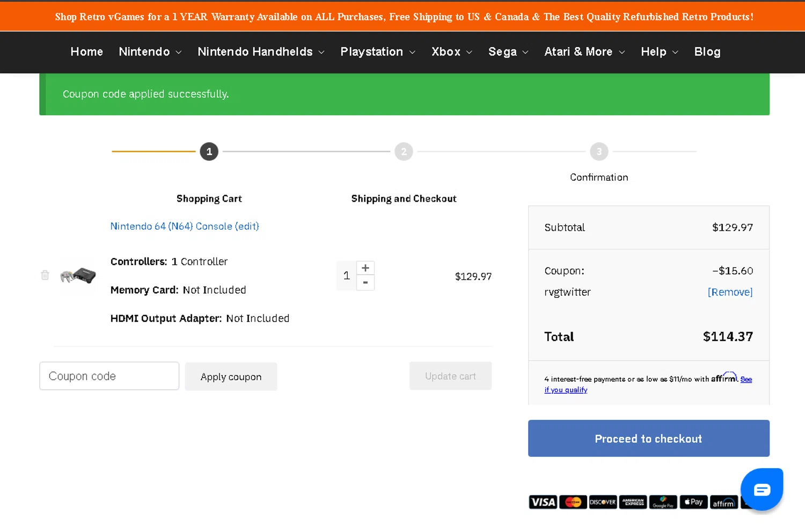Image resolution: width=805 pixels, height=532 pixels.
Task: Click the quantity field showing 1
Action: (347, 276)
